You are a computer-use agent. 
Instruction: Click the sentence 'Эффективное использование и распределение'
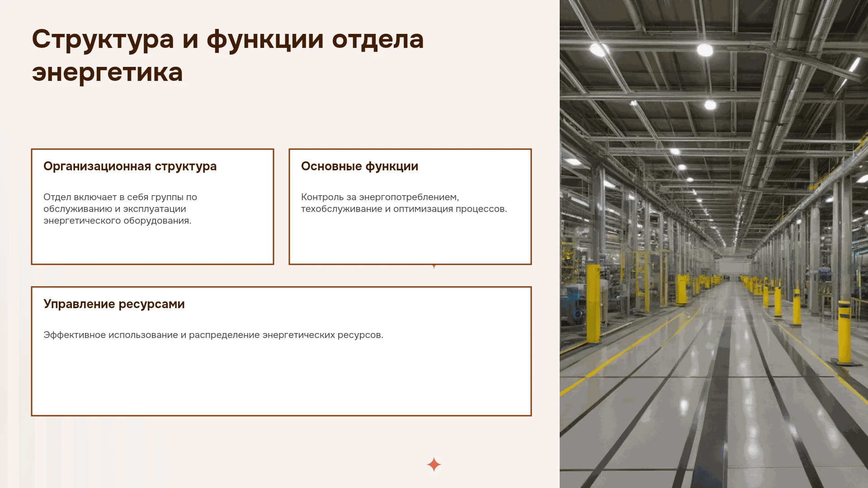[x=151, y=335]
